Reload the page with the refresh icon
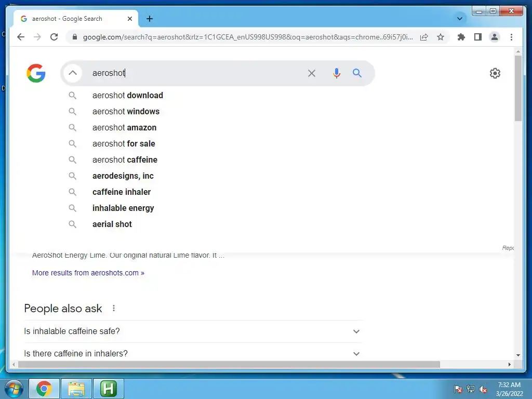 [x=54, y=37]
